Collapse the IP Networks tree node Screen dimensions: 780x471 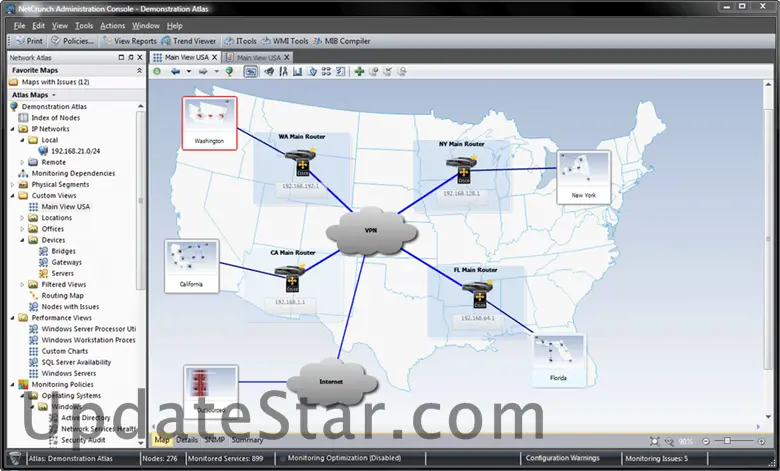pyautogui.click(x=13, y=129)
